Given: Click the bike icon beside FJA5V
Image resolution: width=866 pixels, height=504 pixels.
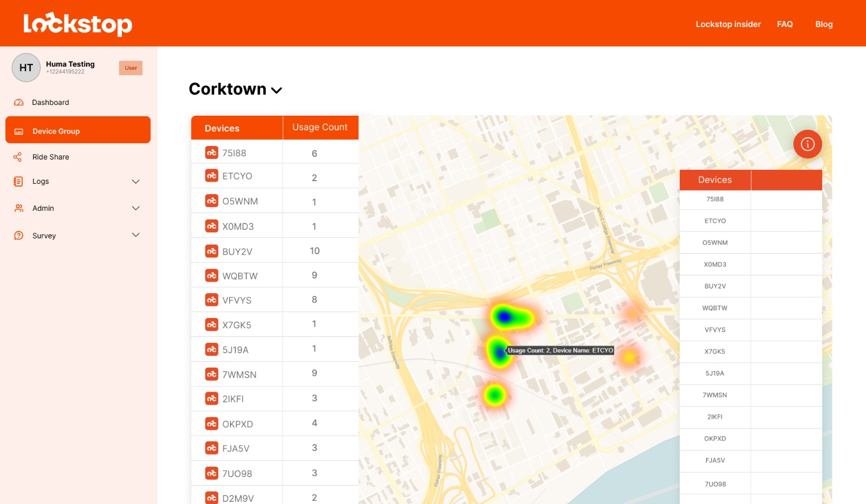Looking at the screenshot, I should pos(212,448).
